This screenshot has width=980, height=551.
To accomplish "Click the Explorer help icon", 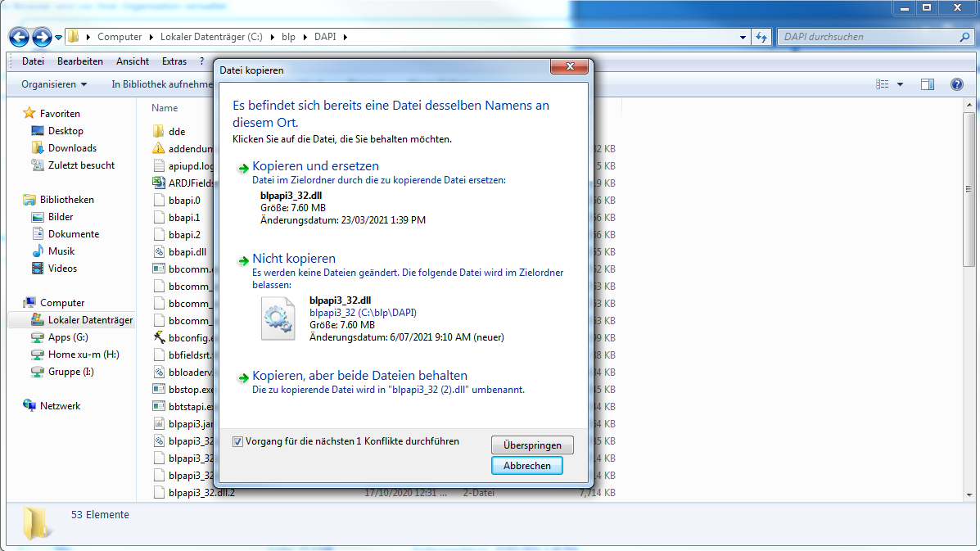I will pyautogui.click(x=957, y=84).
